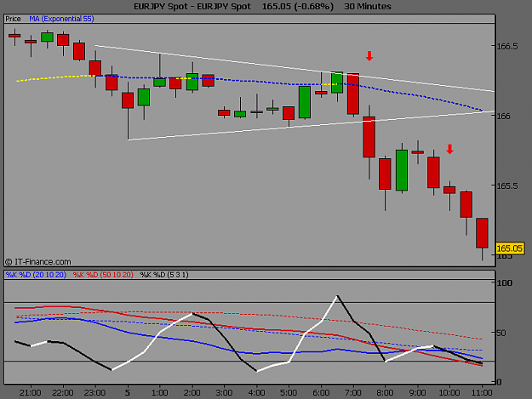Click the Price label in chart header
The height and width of the screenshot is (399, 532).
(13, 19)
